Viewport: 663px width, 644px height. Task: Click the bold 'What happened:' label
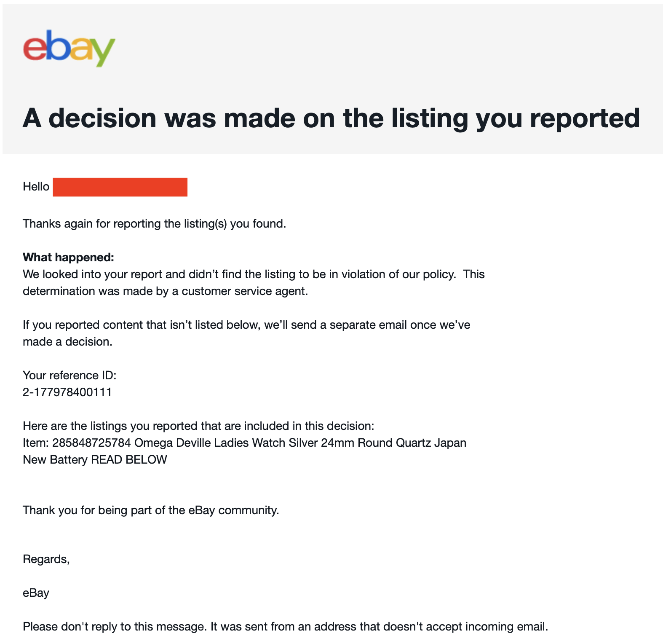pos(68,257)
